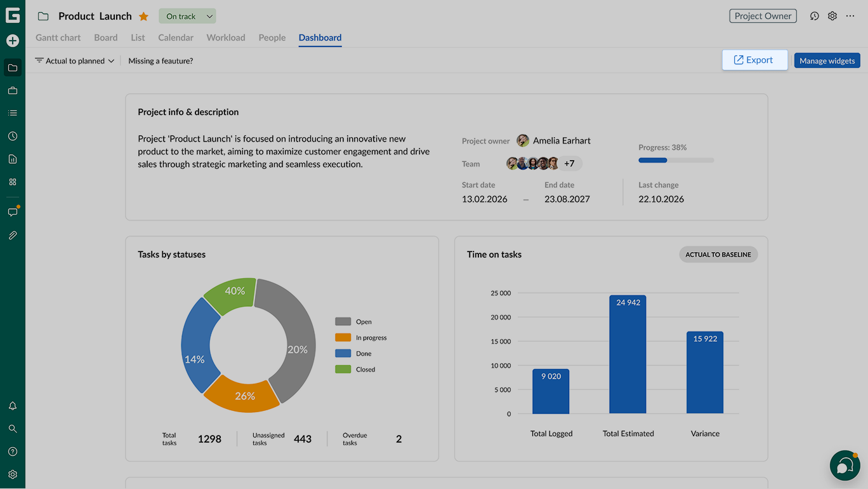Open the clock time log sidebar icon
868x489 pixels.
click(13, 137)
